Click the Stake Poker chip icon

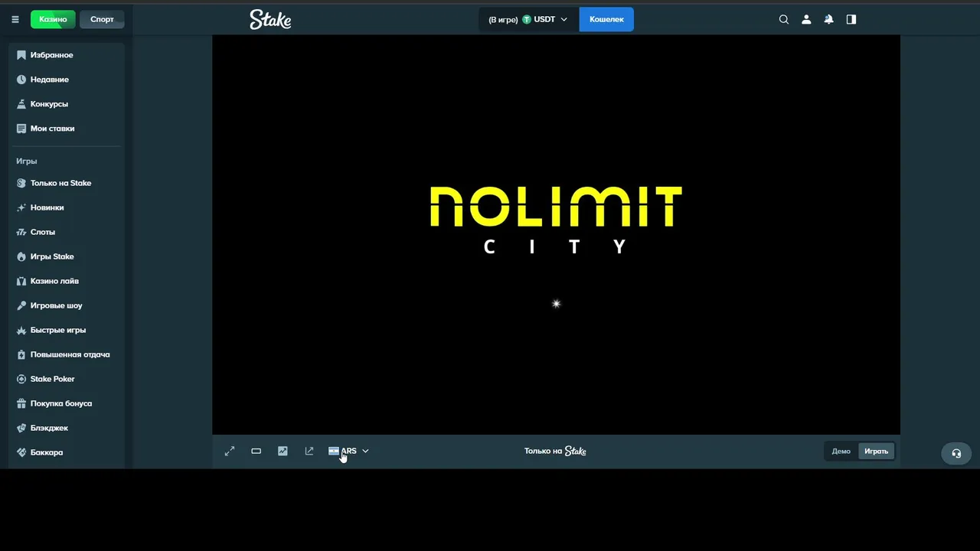[x=21, y=379]
